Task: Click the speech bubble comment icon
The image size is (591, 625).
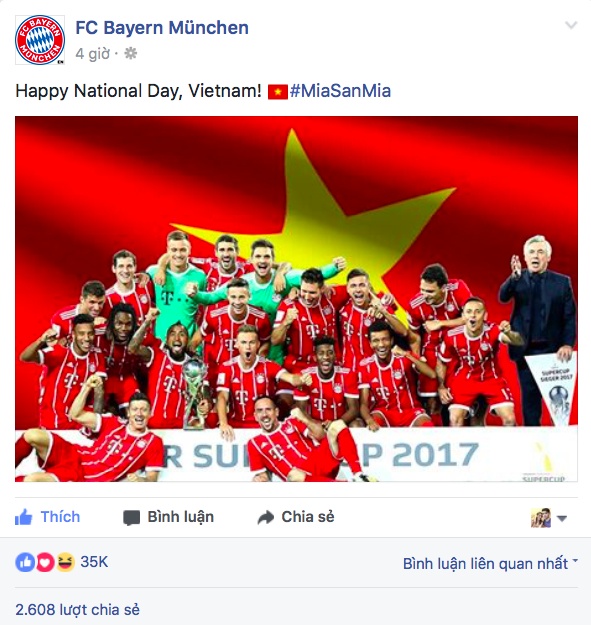Action: (132, 518)
